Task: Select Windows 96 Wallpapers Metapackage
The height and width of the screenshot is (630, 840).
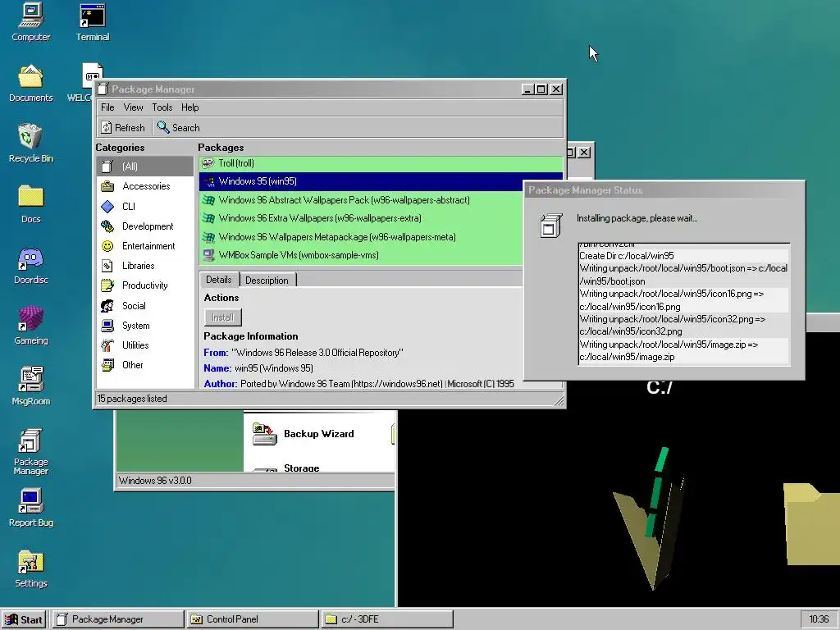Action: tap(361, 237)
